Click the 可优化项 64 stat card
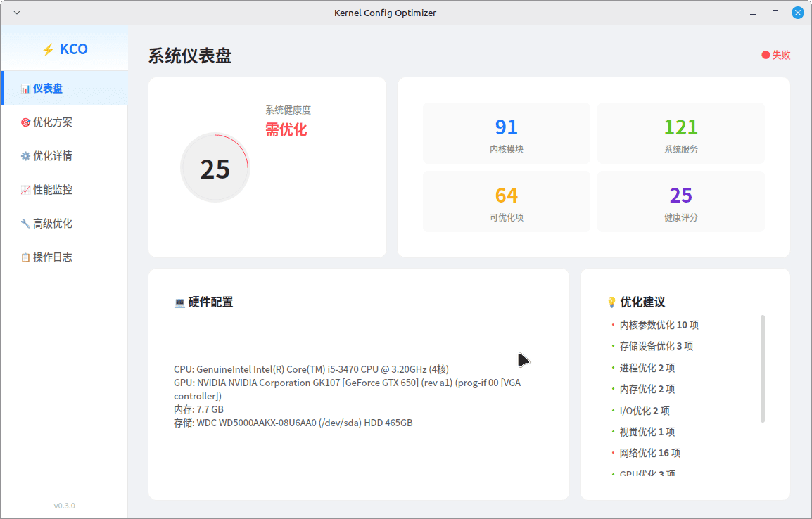Image resolution: width=812 pixels, height=519 pixels. click(x=507, y=201)
